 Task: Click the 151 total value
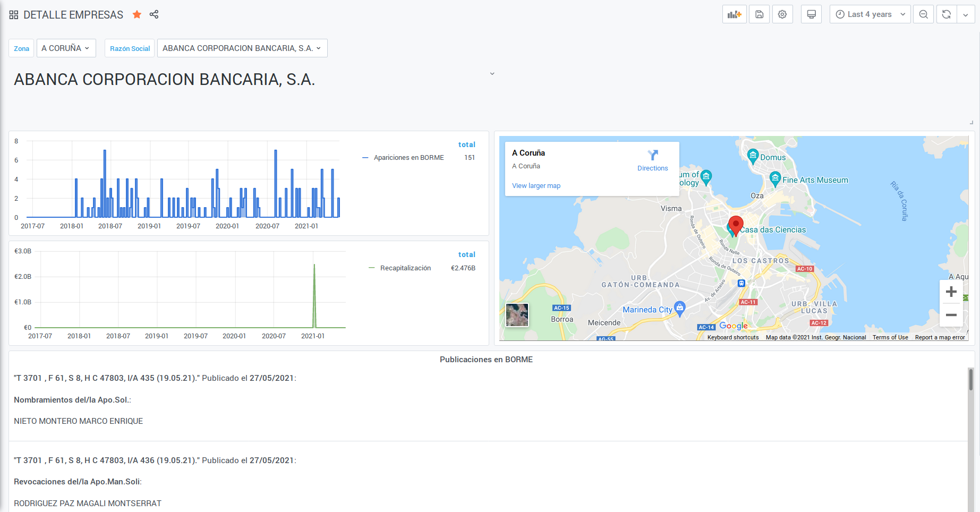tap(470, 158)
